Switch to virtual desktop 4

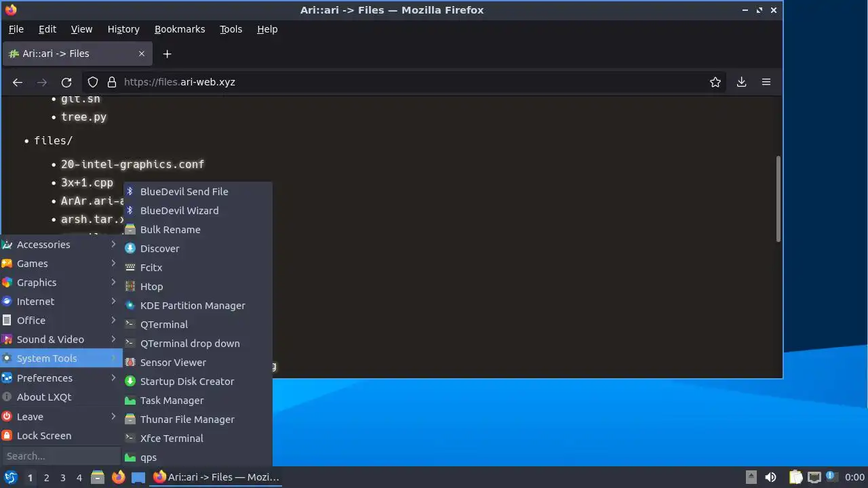tap(79, 478)
